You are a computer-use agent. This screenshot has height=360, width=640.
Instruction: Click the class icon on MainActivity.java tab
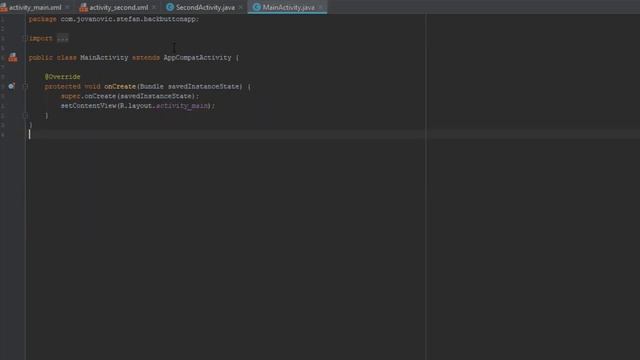(x=256, y=7)
